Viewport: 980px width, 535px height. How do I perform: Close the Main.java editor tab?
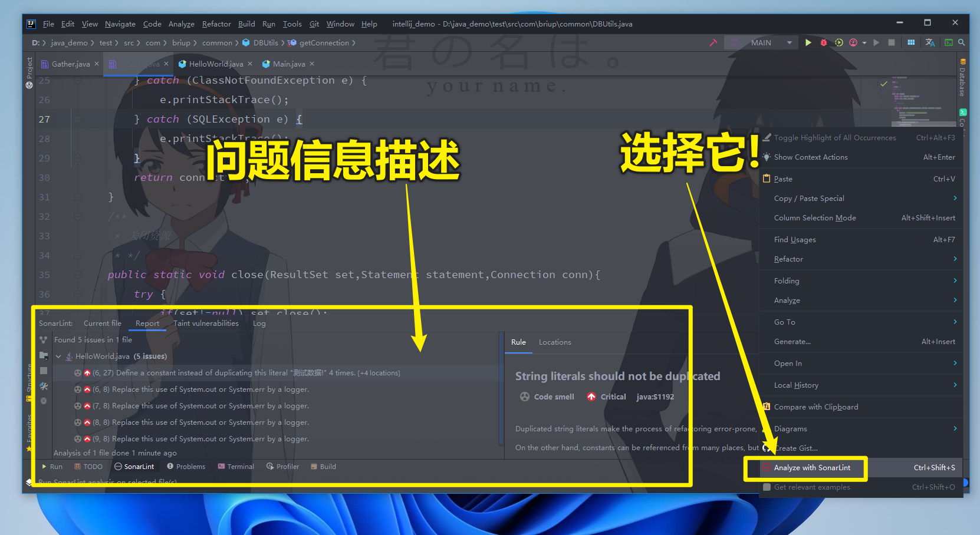coord(312,64)
